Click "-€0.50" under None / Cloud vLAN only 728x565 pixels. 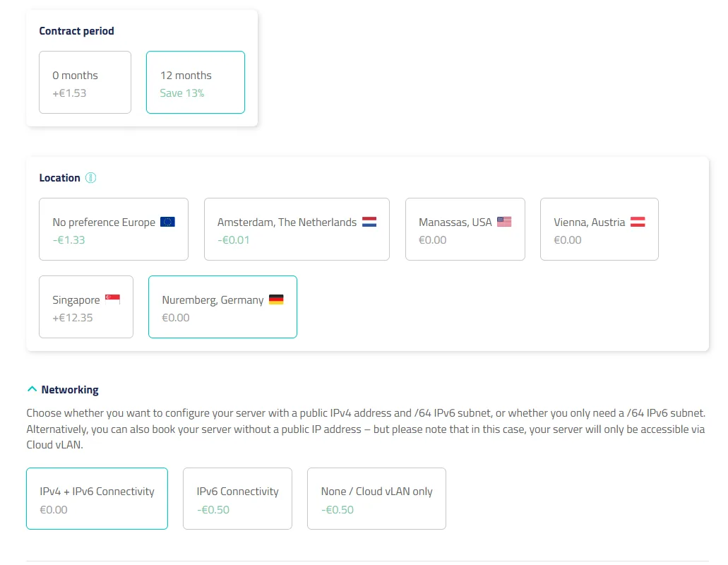tap(338, 510)
